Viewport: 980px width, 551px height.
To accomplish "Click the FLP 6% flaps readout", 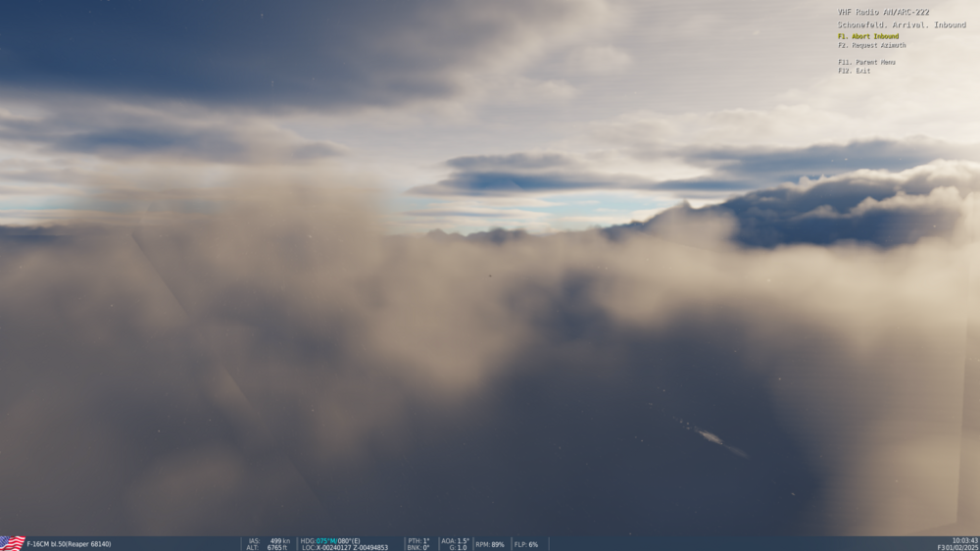I will pos(526,544).
